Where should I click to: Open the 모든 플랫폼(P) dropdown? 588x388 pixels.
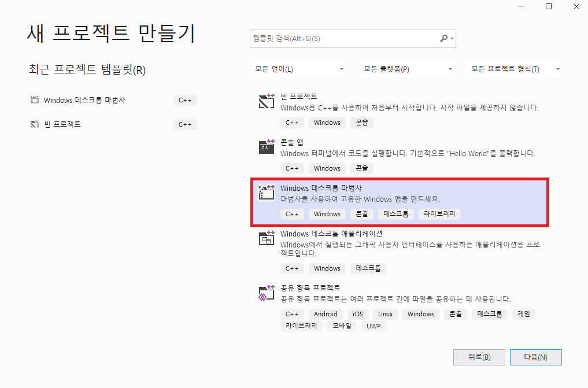tap(406, 69)
